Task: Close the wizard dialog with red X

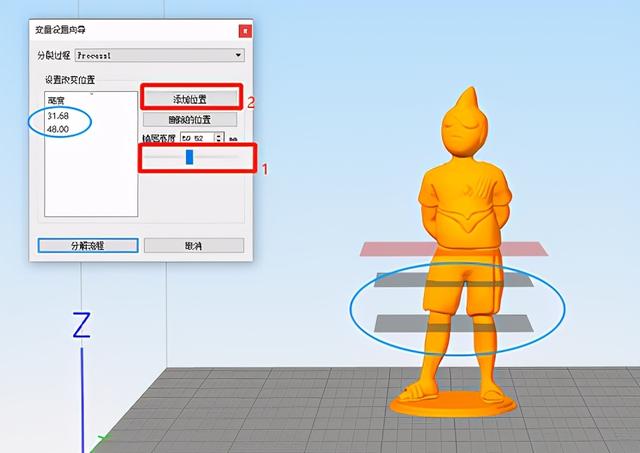Action: click(x=245, y=31)
